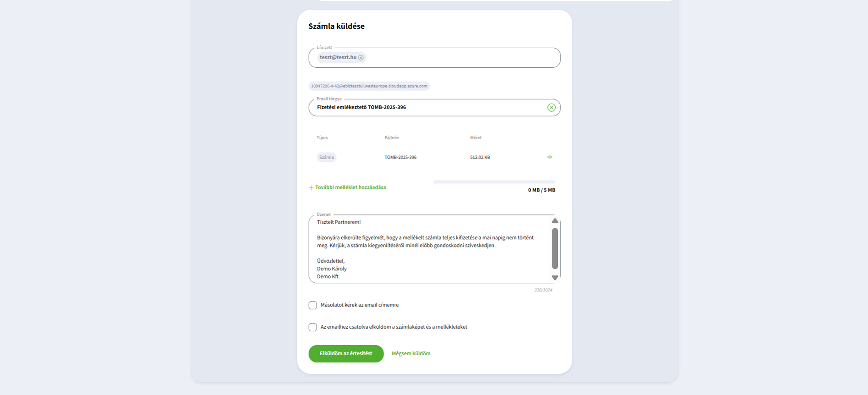This screenshot has width=868, height=395.
Task: Click the message box scroll up arrow
Action: click(555, 221)
